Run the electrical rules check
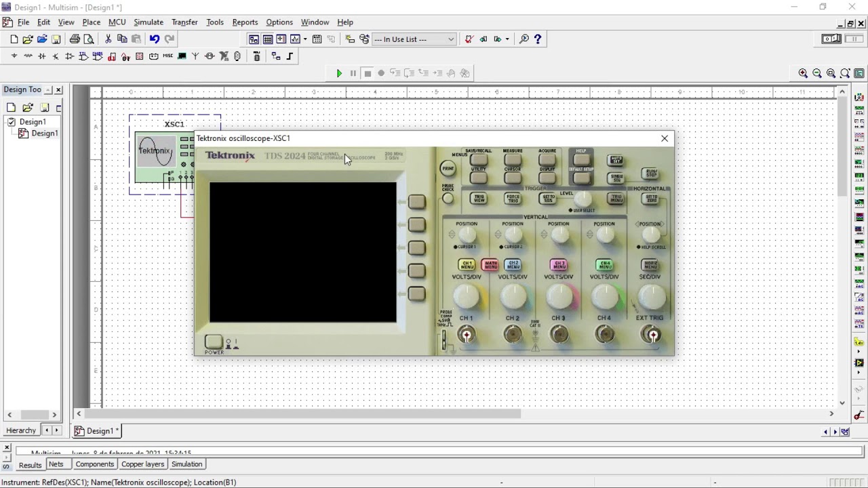This screenshot has height=488, width=868. point(469,39)
